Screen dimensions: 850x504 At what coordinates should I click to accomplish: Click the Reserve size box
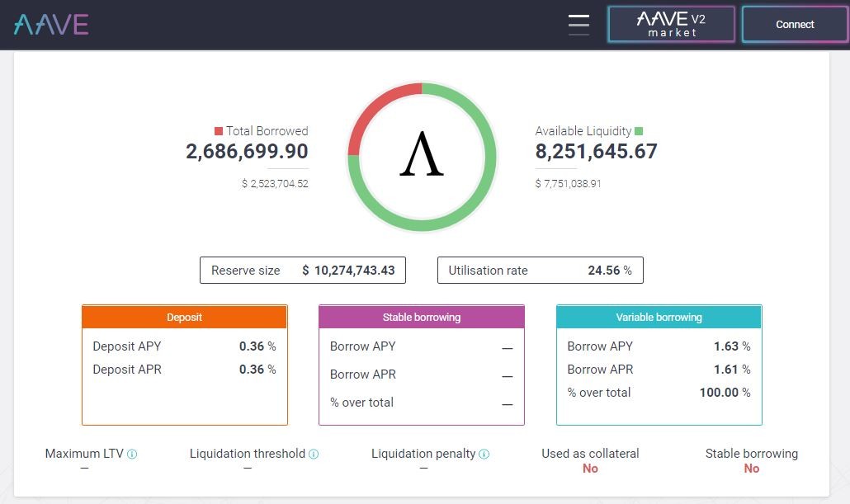(x=303, y=270)
